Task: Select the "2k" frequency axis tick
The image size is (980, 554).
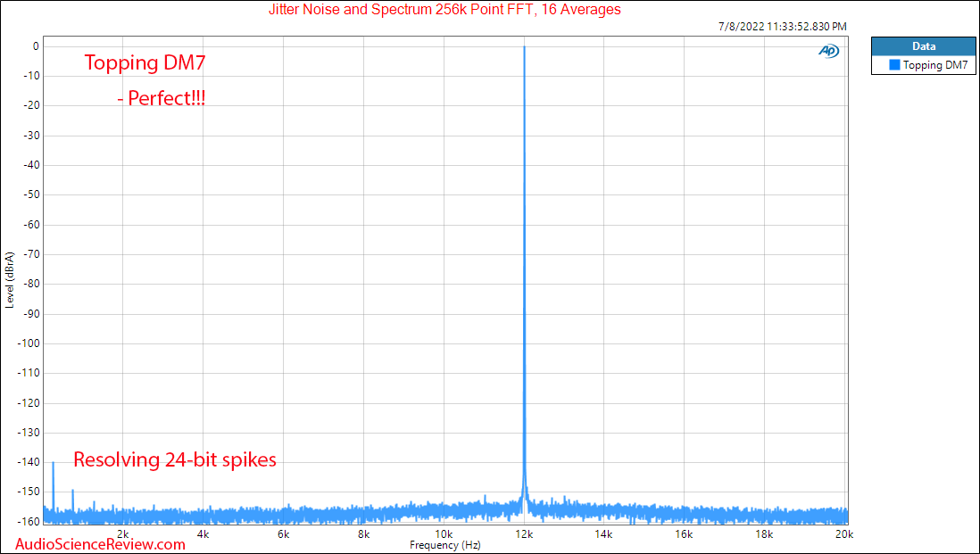Action: point(123,534)
